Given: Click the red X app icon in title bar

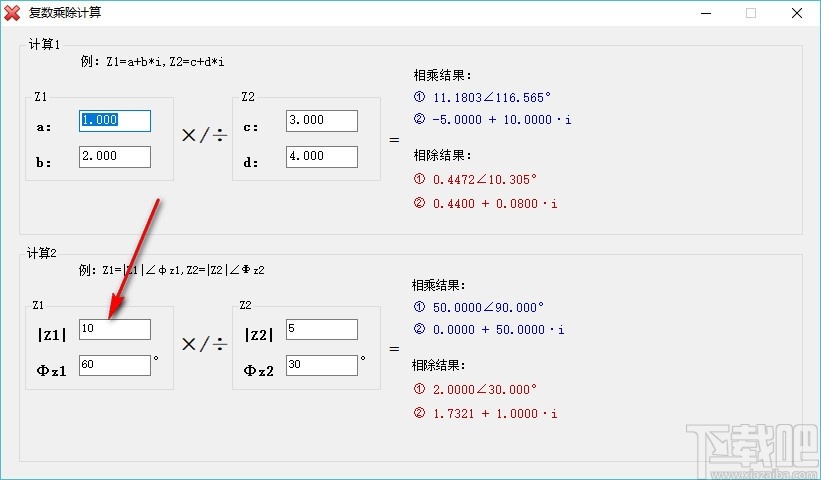Looking at the screenshot, I should tap(13, 13).
